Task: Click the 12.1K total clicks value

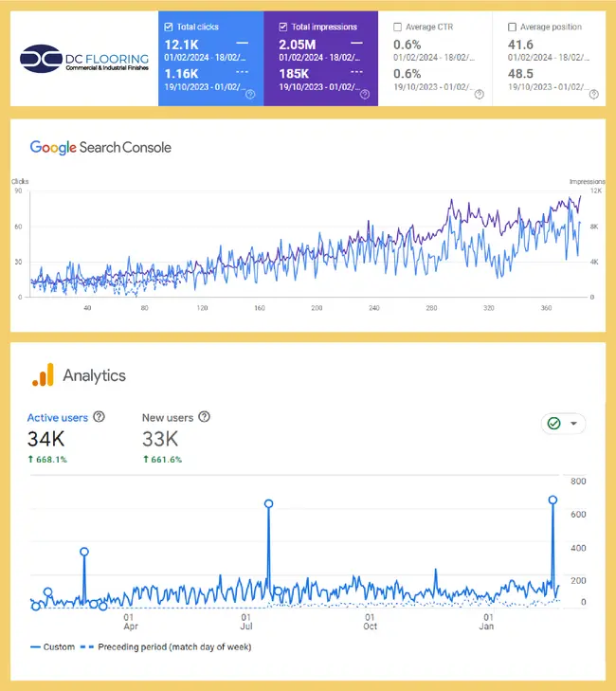Action: tap(182, 45)
